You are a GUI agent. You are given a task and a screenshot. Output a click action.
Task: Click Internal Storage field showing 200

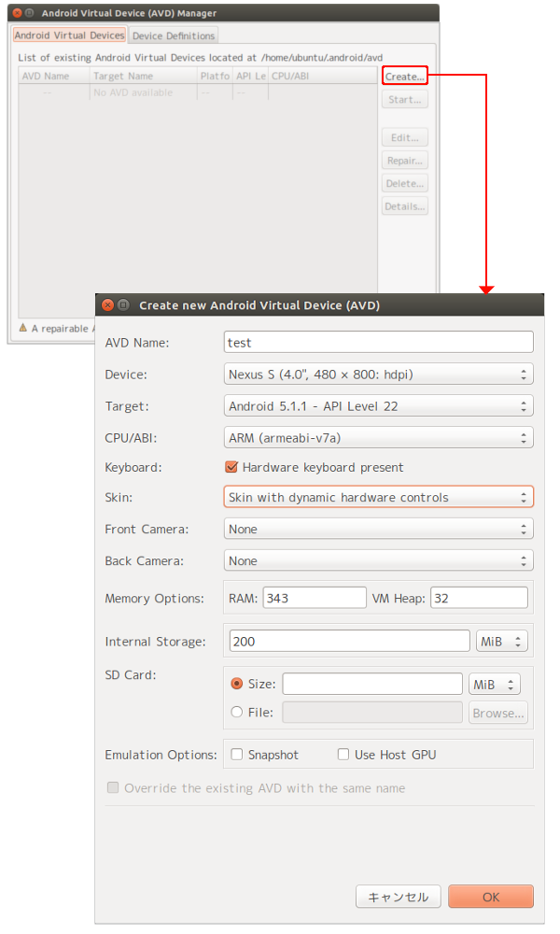coord(350,641)
